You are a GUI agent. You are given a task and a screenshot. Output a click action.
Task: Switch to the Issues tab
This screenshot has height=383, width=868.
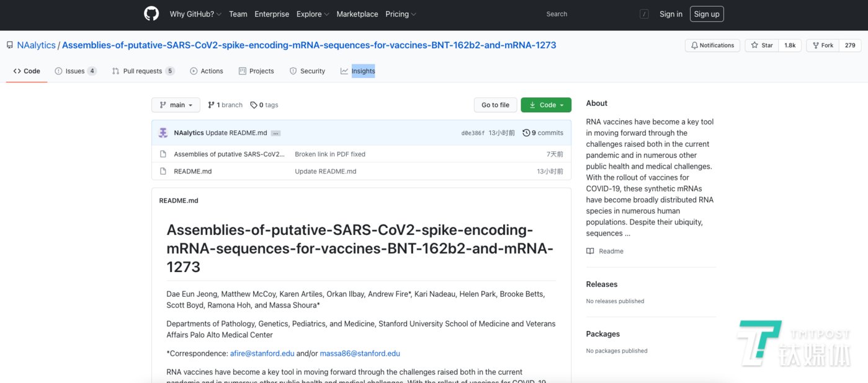(x=75, y=71)
